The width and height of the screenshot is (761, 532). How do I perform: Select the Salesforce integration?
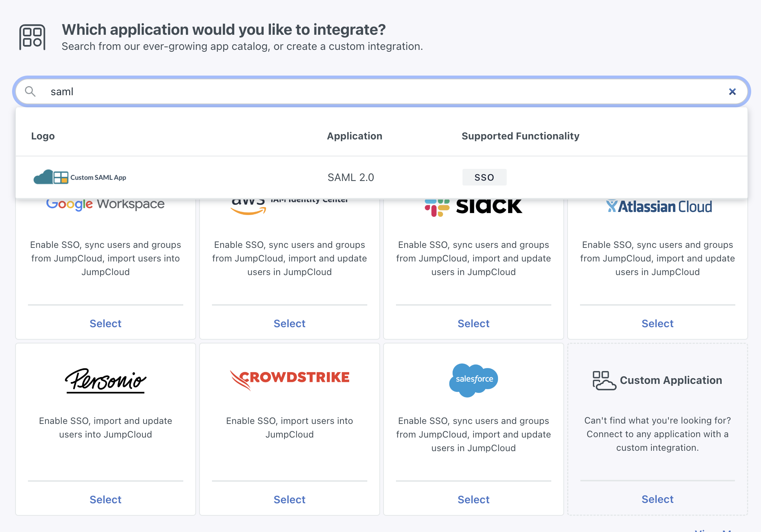point(473,499)
